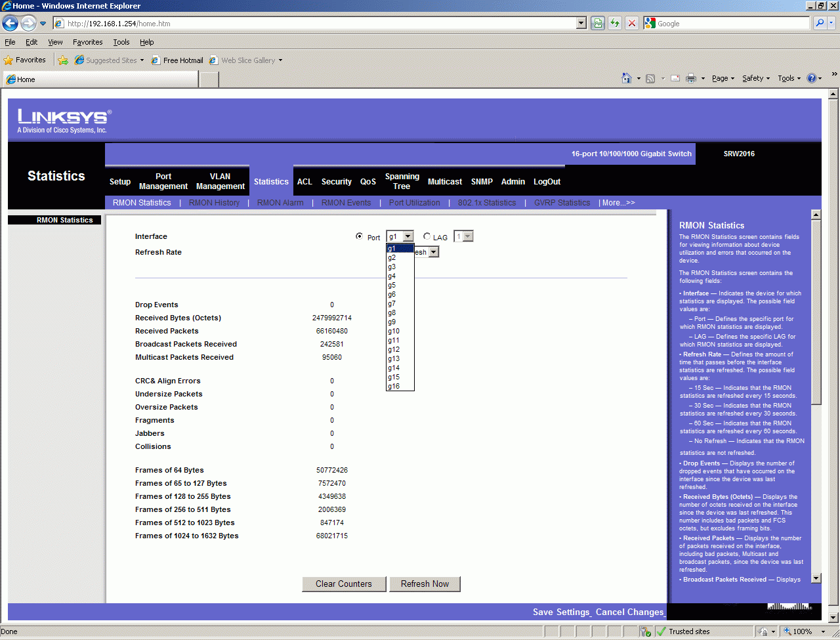
Task: Open the Help menu in menu bar
Action: (147, 42)
